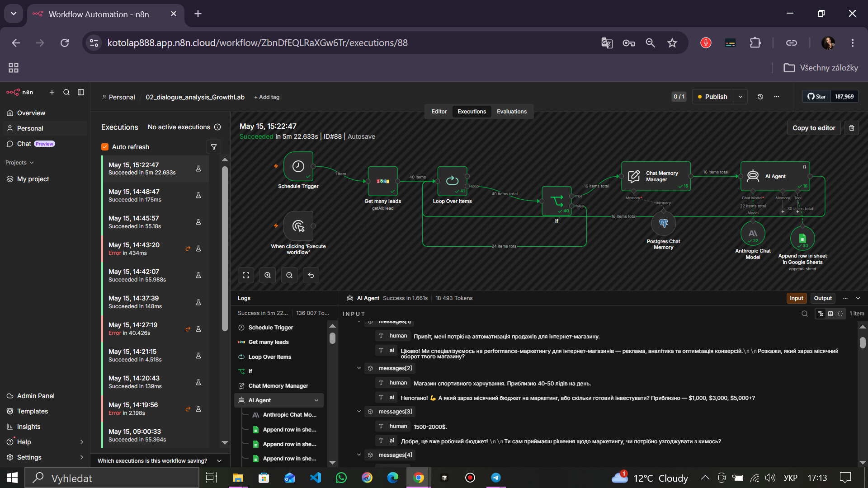This screenshot has height=488, width=868.
Task: Open Personal breadcrumb link
Action: tap(118, 97)
